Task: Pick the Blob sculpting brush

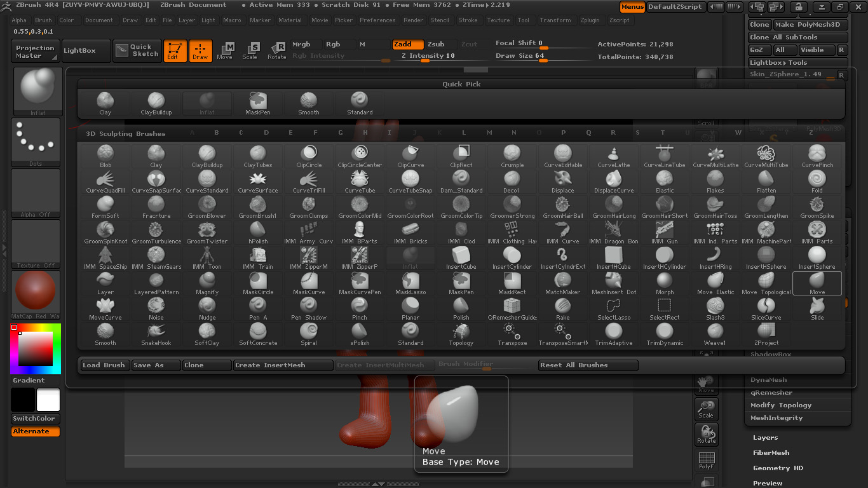Action: pos(105,156)
